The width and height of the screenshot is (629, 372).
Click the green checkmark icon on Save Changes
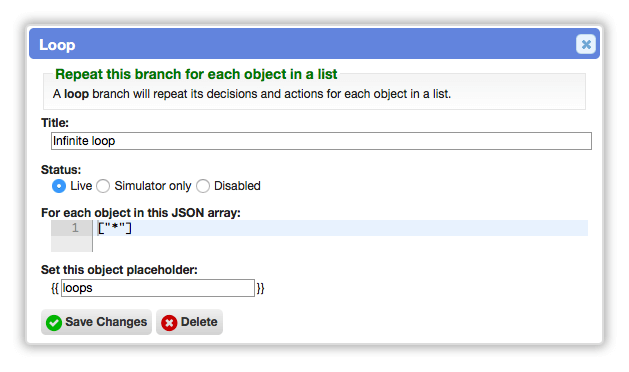(54, 322)
